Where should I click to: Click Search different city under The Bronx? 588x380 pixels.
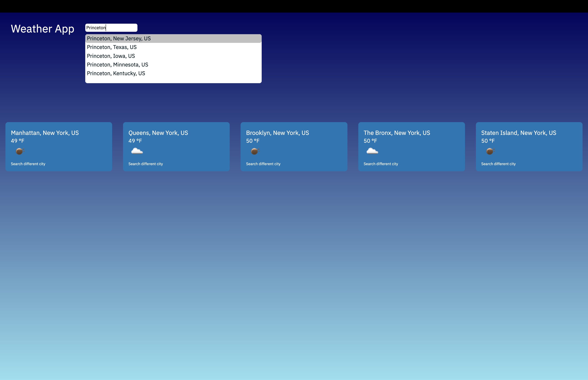[381, 164]
